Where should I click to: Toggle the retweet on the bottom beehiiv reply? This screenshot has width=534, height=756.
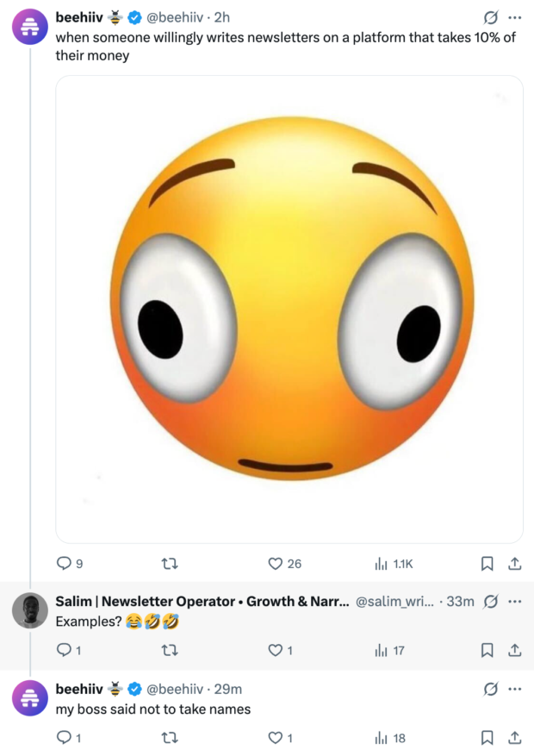(x=171, y=738)
